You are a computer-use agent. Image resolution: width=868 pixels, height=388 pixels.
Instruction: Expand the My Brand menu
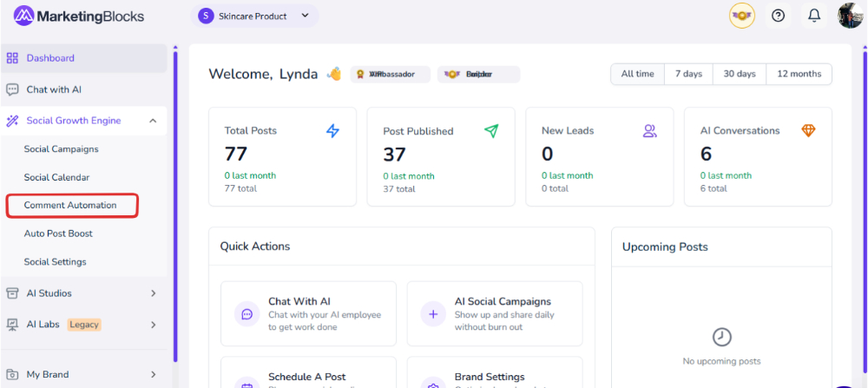[x=153, y=375]
